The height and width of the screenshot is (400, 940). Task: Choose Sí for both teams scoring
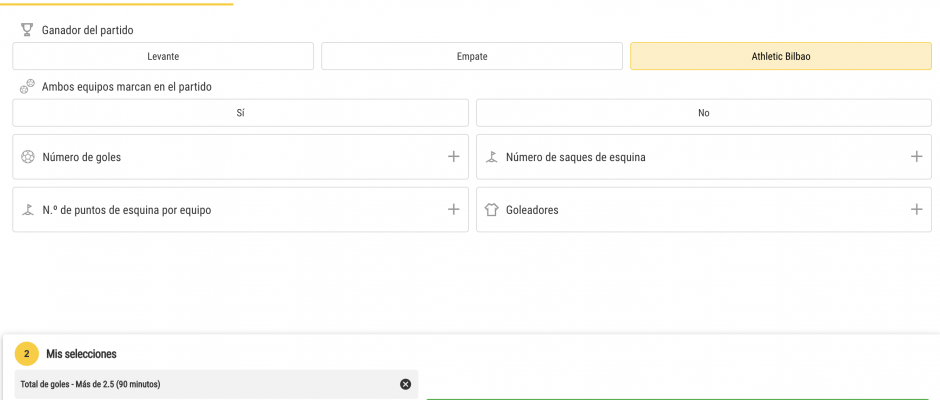point(240,113)
